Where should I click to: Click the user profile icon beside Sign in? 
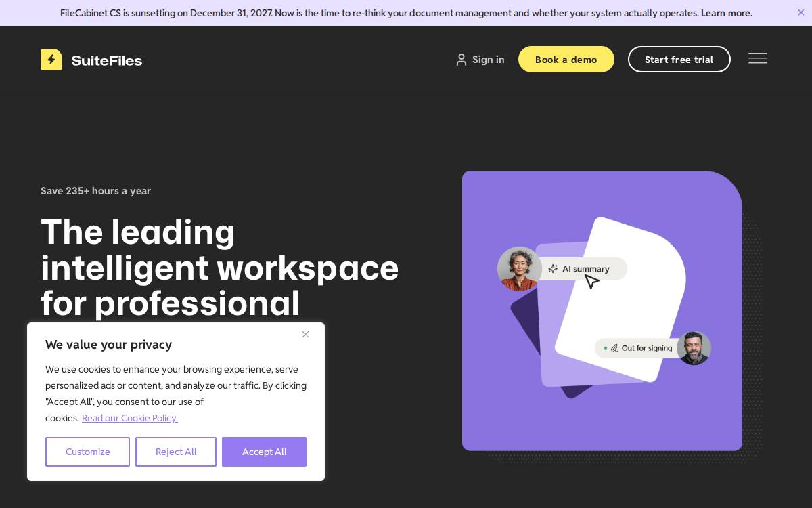[461, 60]
